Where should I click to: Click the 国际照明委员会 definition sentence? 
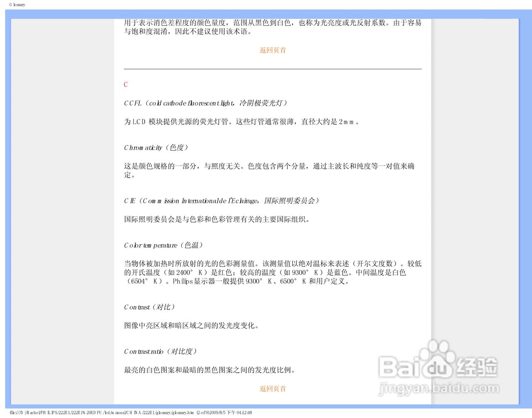pyautogui.click(x=217, y=220)
